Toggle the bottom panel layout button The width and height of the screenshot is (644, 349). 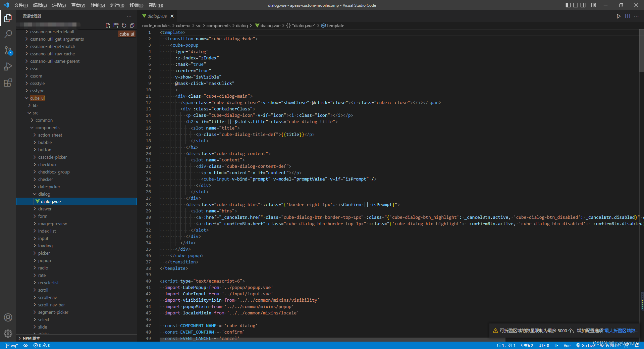[x=576, y=5]
